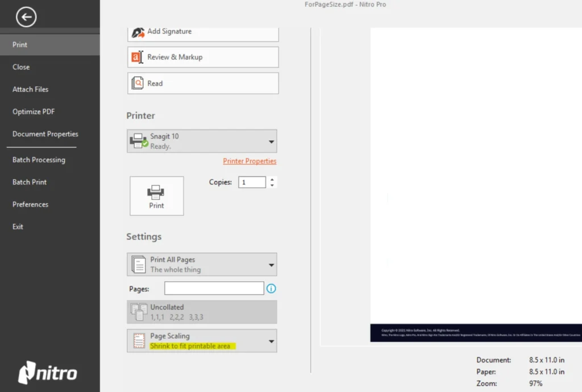582x392 pixels.
Task: Click 'Shrink to fit printable area' text
Action: tap(190, 346)
